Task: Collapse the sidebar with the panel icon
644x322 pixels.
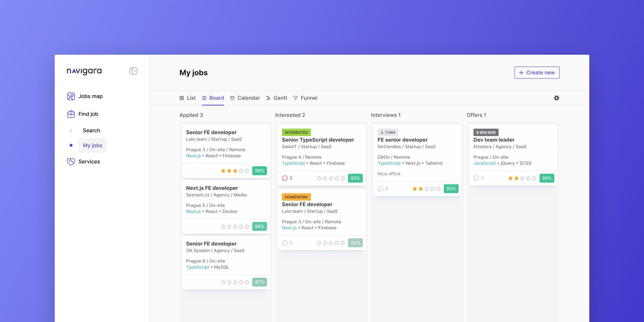Action: pyautogui.click(x=133, y=71)
